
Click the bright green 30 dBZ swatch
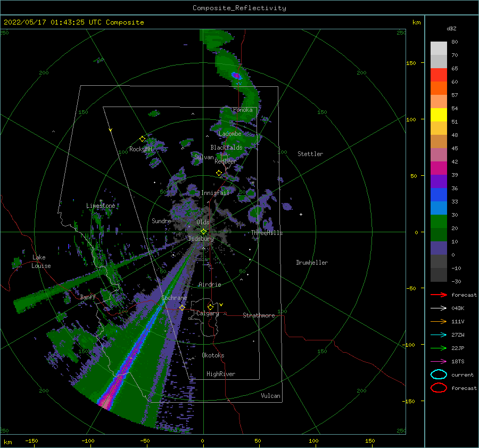tap(439, 221)
